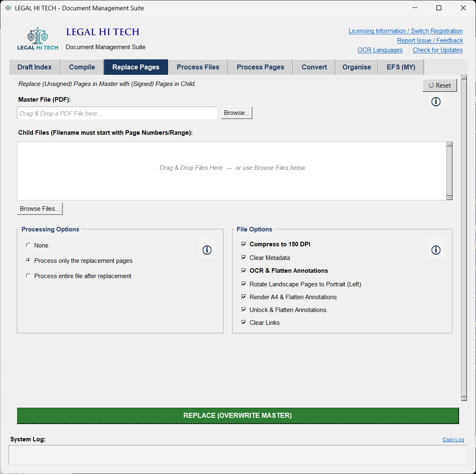Toggle Render A4 & Flatten Annotations
The image size is (476, 474).
click(x=243, y=297)
